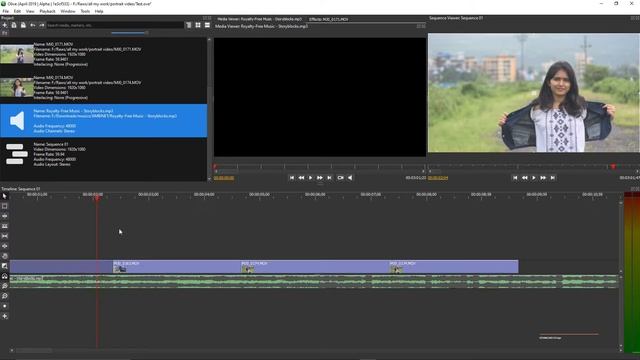Select the green audio waveform clip
The width and height of the screenshot is (640, 360).
click(x=314, y=282)
